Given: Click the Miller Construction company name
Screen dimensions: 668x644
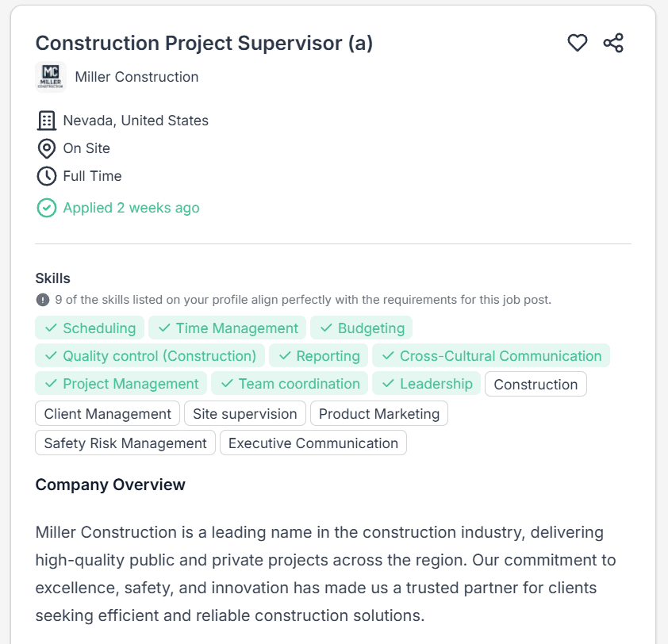Looking at the screenshot, I should click(x=136, y=77).
